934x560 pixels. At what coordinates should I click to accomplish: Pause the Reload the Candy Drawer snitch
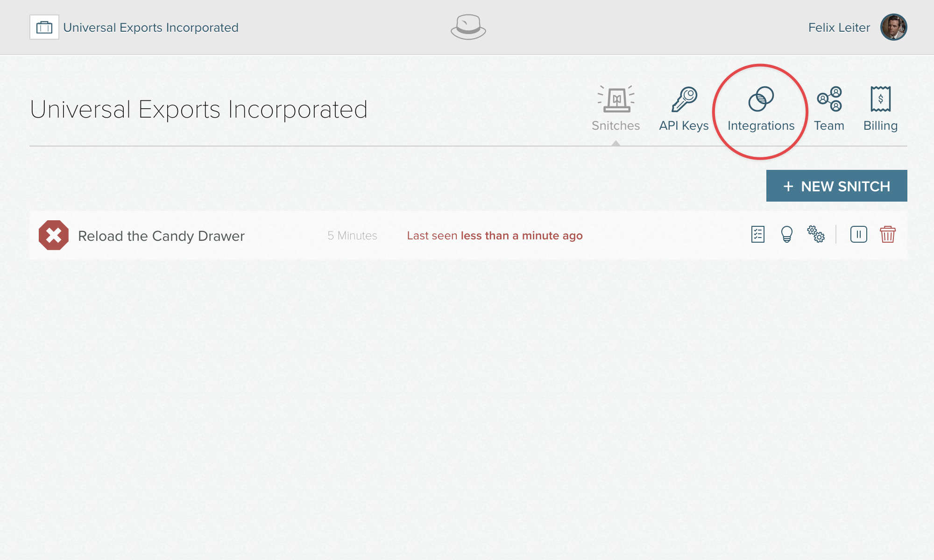tap(859, 235)
